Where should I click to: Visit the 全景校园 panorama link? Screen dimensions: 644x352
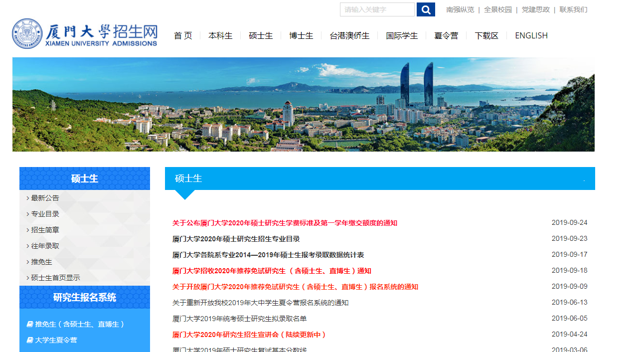[497, 9]
